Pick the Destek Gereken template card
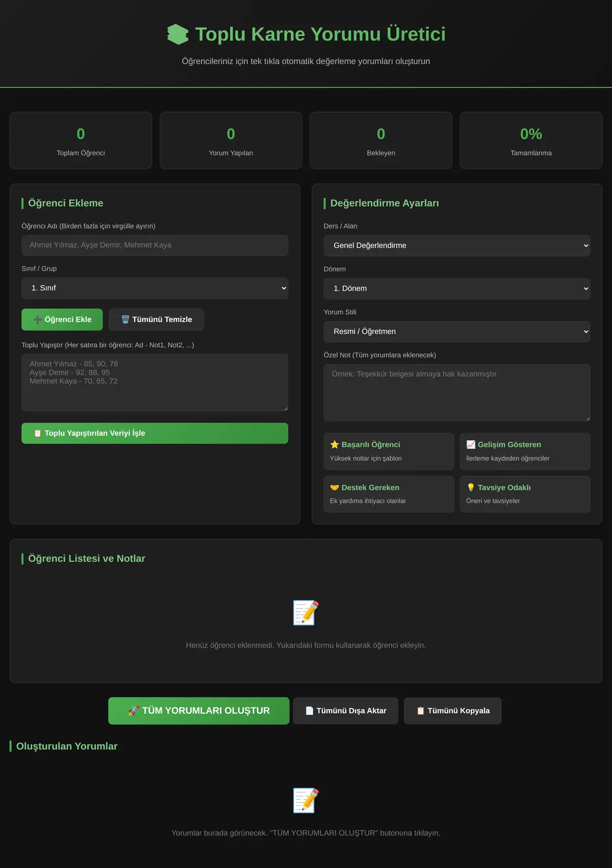612x868 pixels. (x=389, y=494)
